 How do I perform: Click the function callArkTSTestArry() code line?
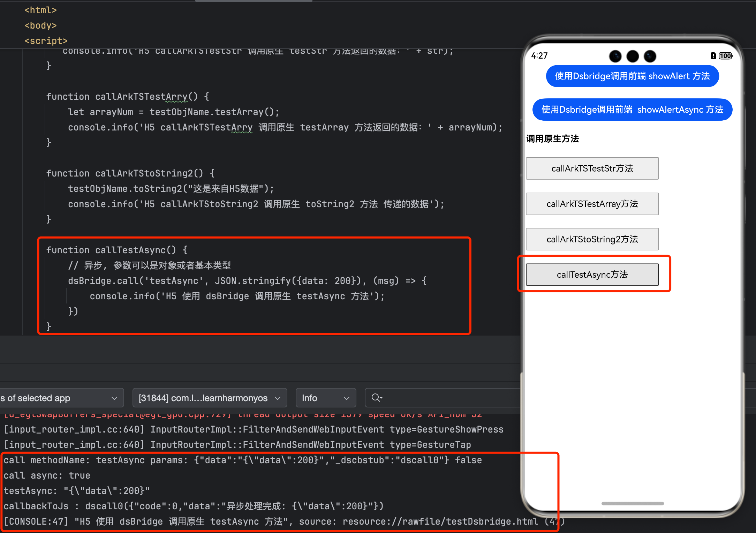(128, 97)
